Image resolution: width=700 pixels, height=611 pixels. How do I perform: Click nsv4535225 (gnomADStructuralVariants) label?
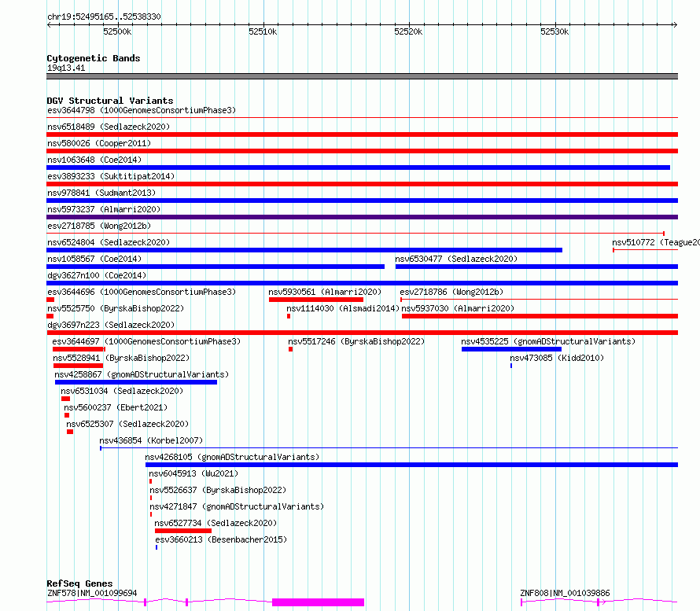pyautogui.click(x=548, y=341)
